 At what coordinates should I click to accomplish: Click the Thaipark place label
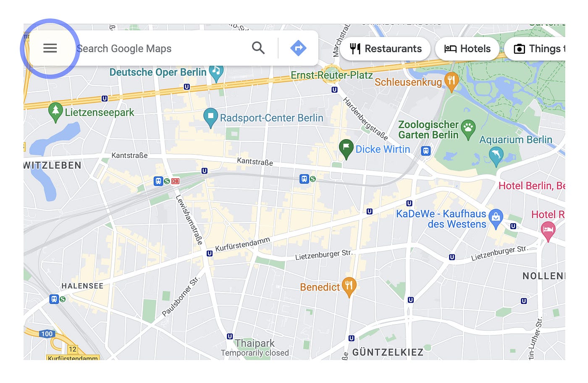click(255, 343)
